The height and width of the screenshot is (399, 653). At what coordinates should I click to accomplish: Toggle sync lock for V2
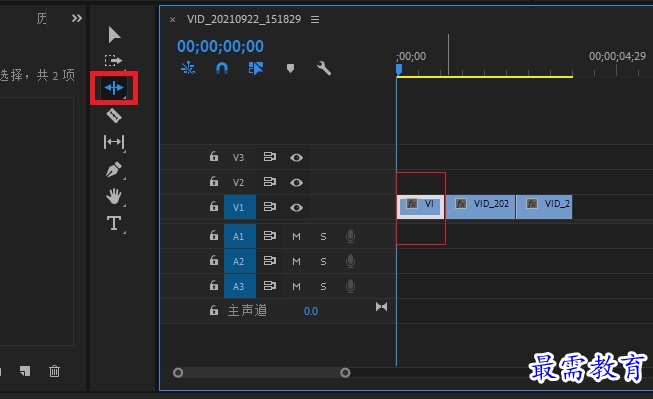(x=269, y=182)
